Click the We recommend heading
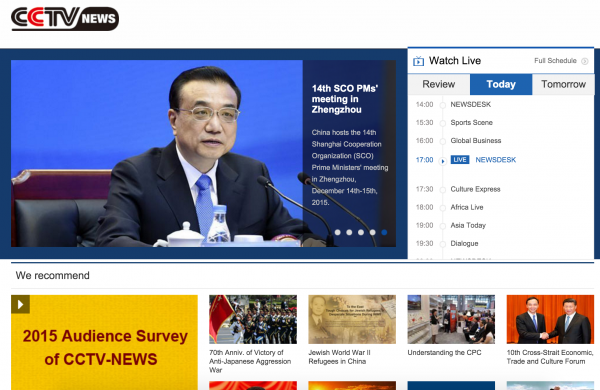Viewport: 600px width, 390px height. pos(52,276)
